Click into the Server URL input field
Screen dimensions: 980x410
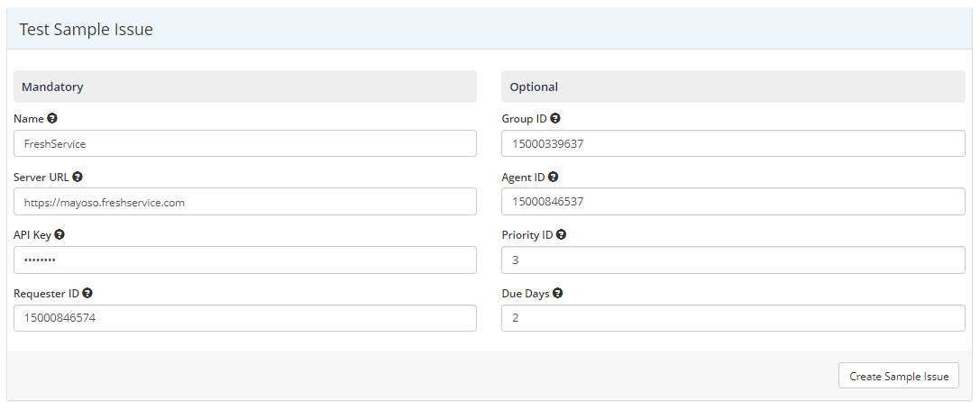click(x=245, y=202)
